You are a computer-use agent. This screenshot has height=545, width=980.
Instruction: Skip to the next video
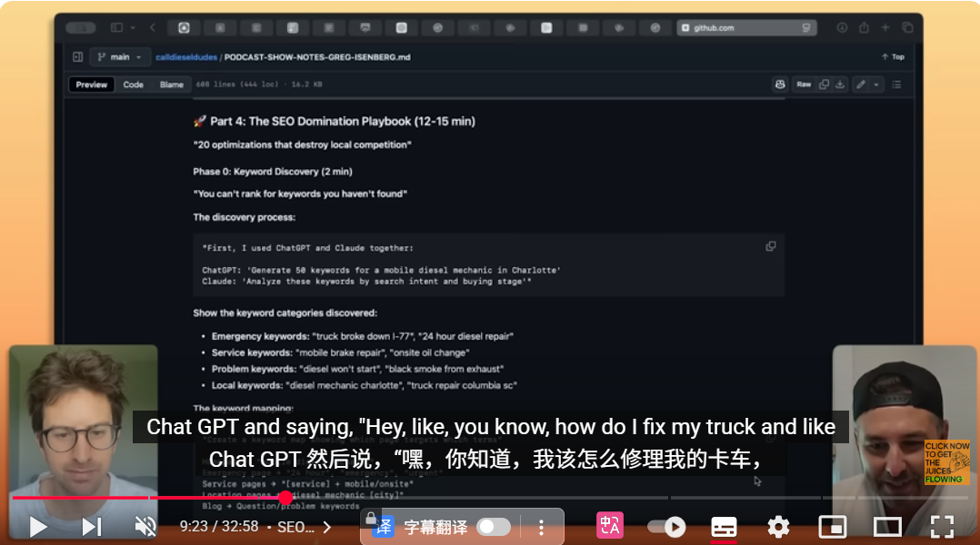point(91,528)
